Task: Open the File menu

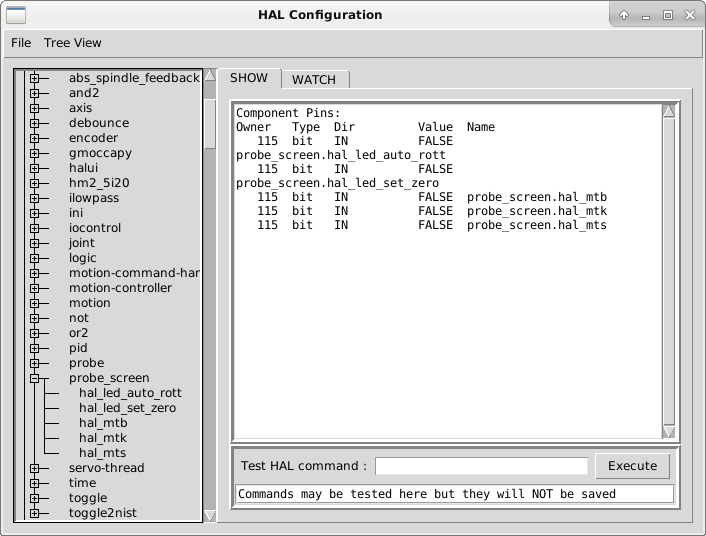Action: click(x=21, y=43)
